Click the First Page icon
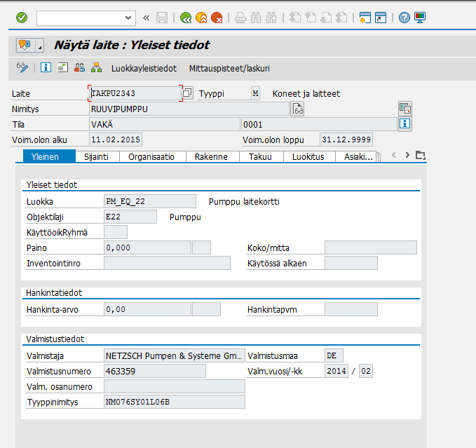This screenshot has width=476, height=448. click(294, 18)
